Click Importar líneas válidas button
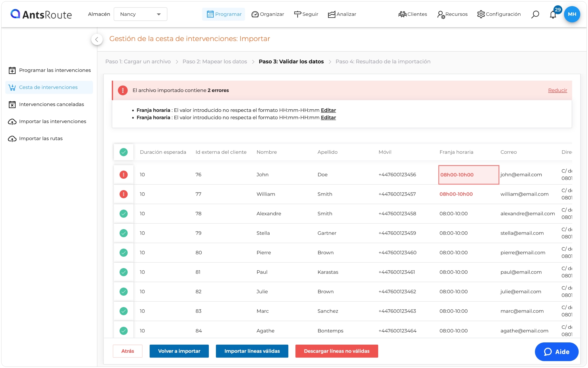The width and height of the screenshot is (588, 368). pos(252,351)
